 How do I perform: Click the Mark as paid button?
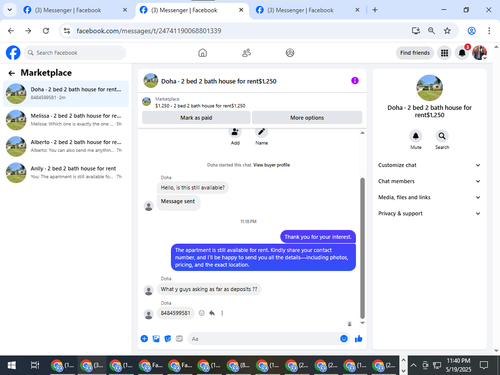click(x=196, y=118)
